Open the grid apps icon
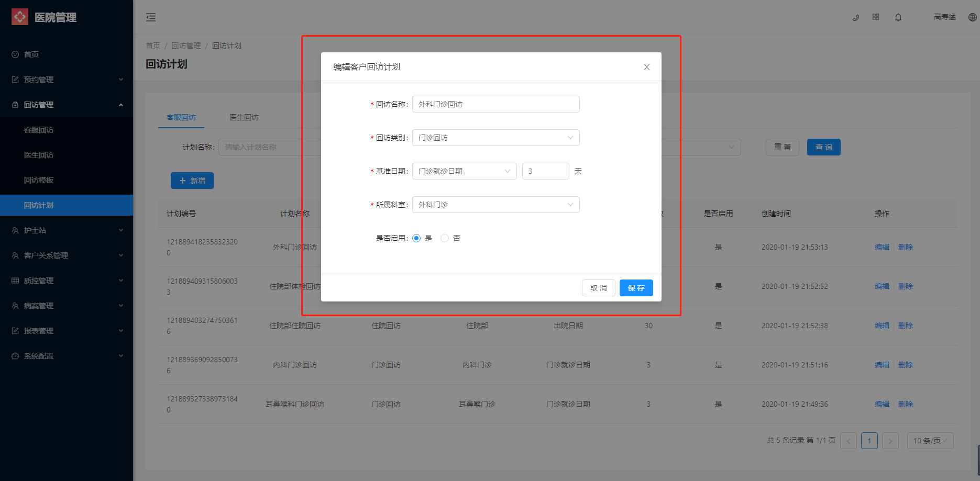 (876, 17)
